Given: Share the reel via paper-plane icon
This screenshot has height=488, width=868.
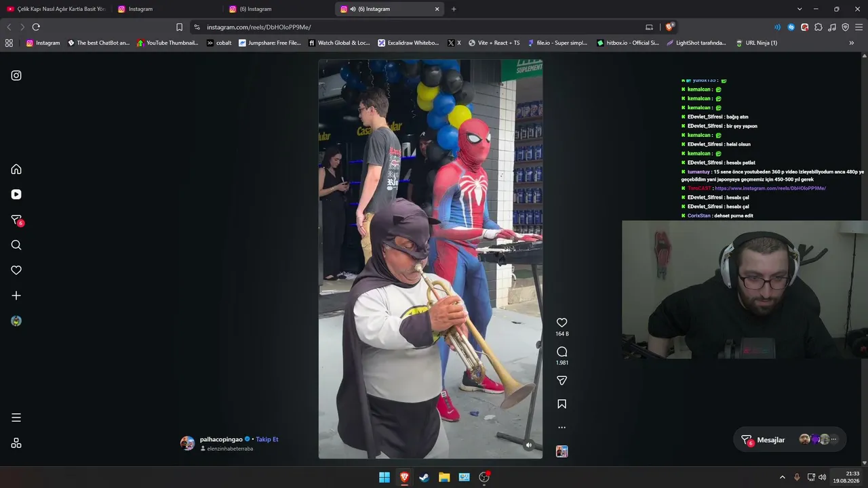Looking at the screenshot, I should coord(561,380).
